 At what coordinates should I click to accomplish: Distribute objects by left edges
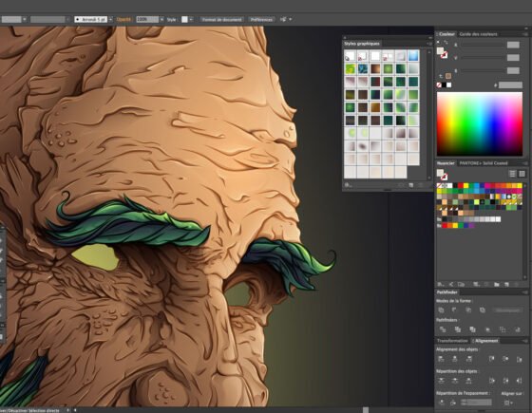click(492, 381)
